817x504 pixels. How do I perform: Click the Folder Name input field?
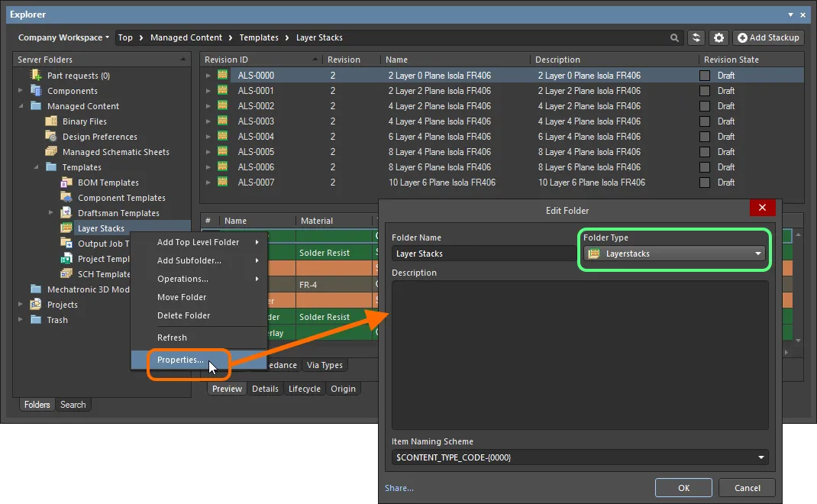click(x=483, y=254)
